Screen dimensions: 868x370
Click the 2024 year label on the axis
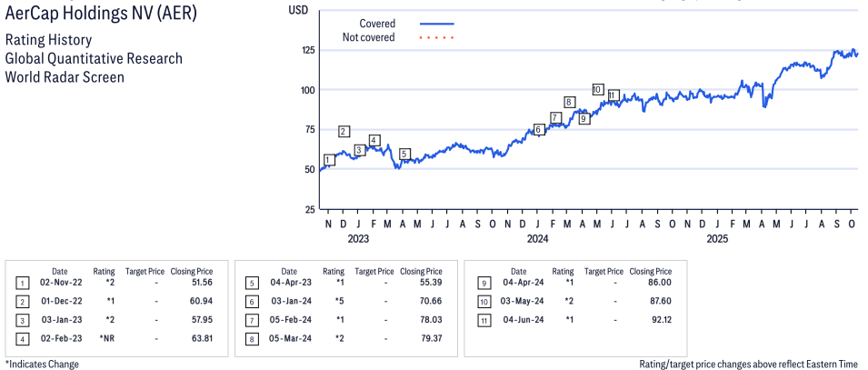tap(537, 239)
